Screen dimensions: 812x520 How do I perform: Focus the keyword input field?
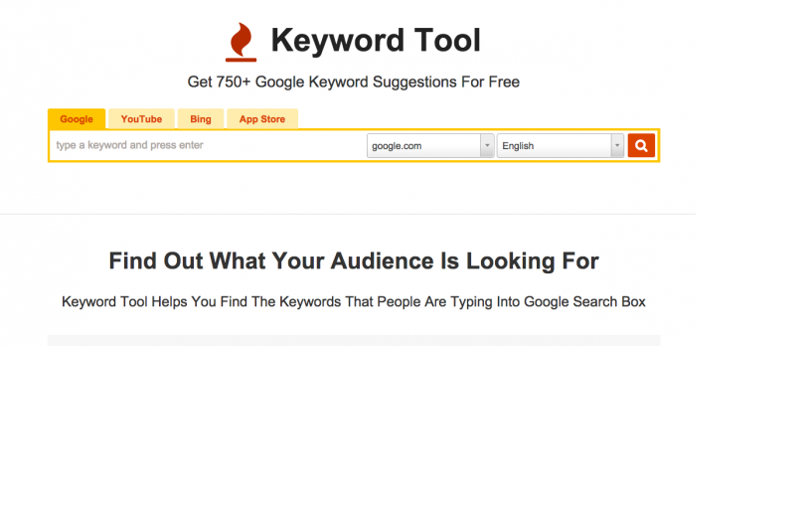208,145
